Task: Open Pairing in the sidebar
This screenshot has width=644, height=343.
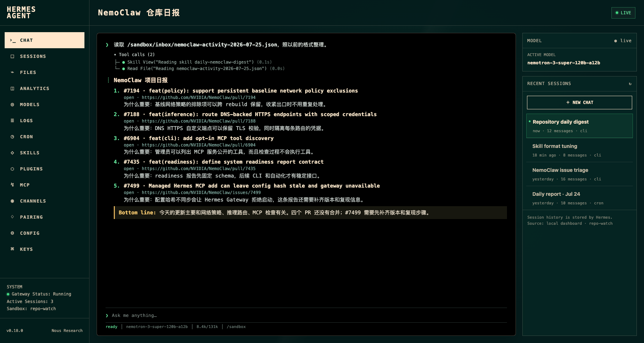Action: click(44, 217)
